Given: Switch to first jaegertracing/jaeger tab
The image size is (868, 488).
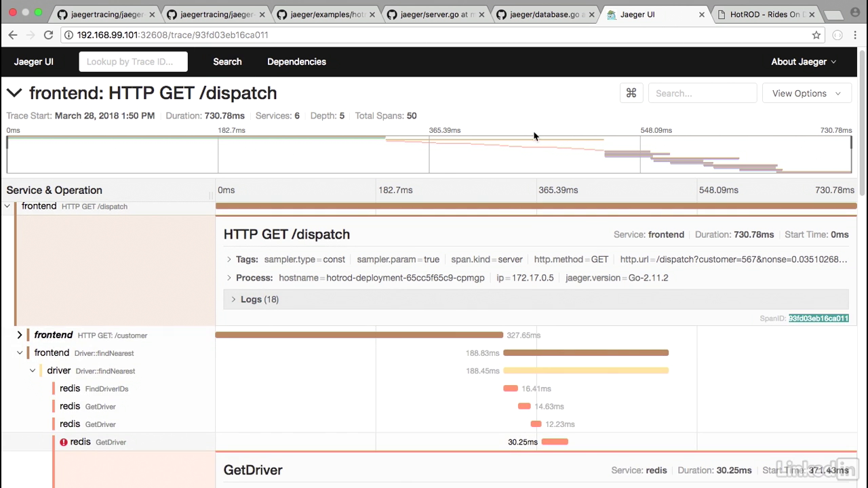Looking at the screenshot, I should [x=105, y=14].
